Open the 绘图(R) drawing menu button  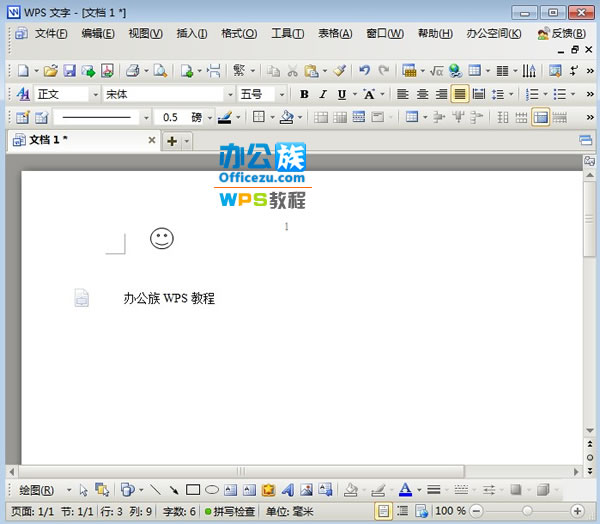37,490
